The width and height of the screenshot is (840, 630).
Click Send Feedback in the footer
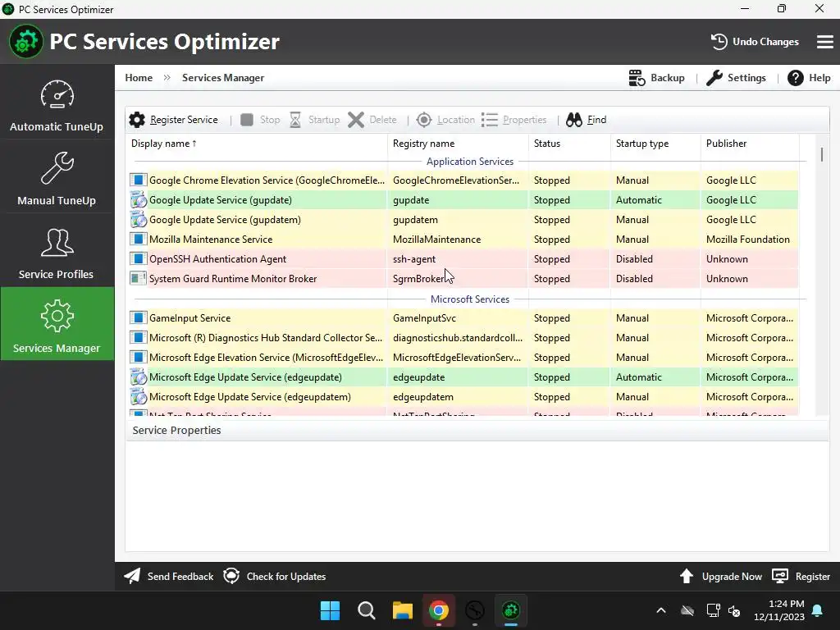pos(169,577)
